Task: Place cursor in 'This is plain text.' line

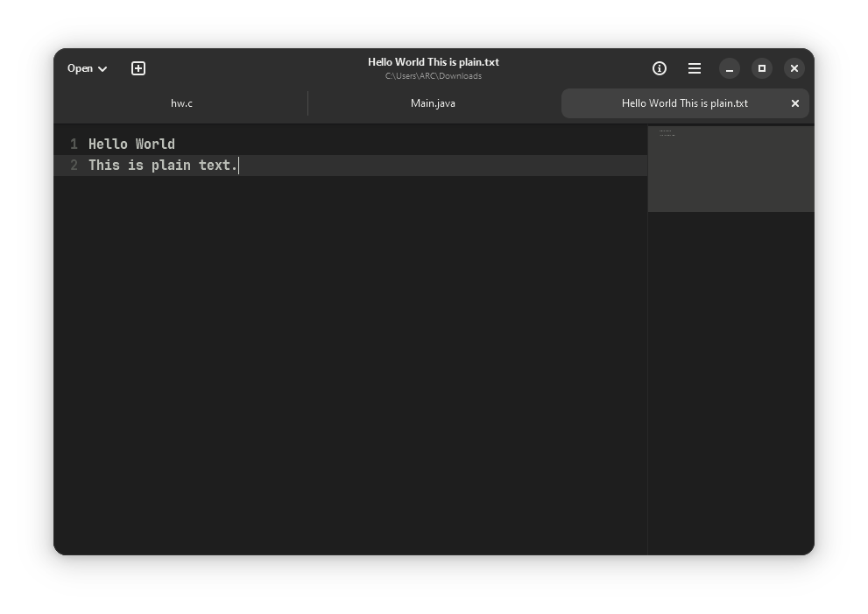Action: coord(163,166)
